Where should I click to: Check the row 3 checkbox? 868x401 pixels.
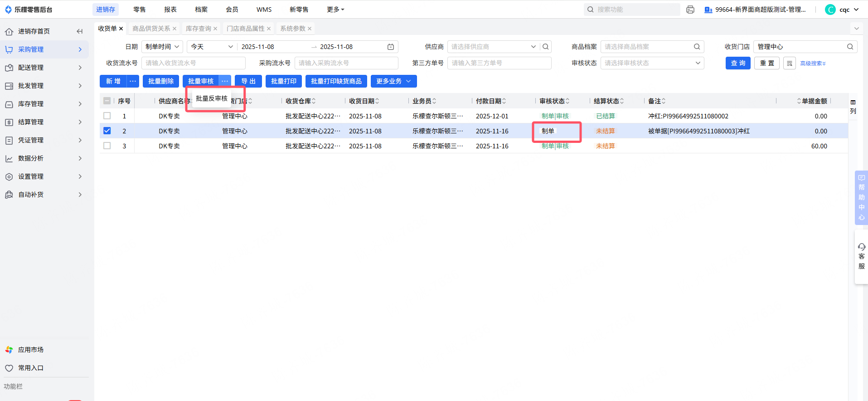pos(107,146)
